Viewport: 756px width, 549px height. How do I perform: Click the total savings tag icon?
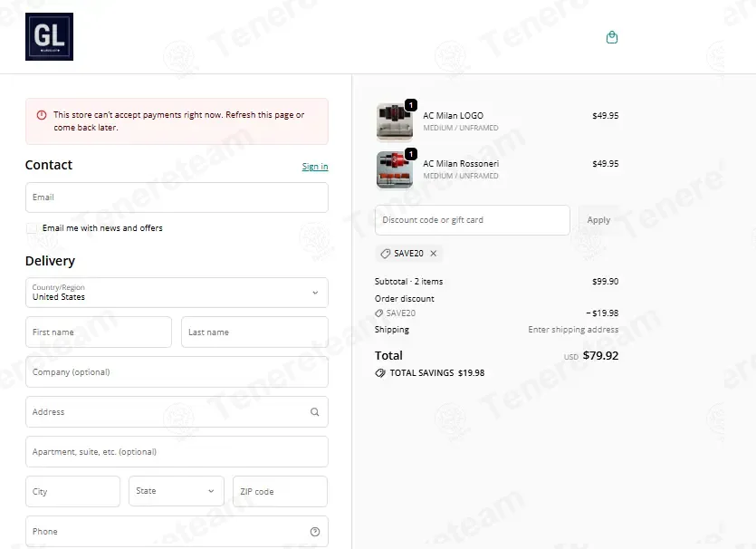(380, 373)
